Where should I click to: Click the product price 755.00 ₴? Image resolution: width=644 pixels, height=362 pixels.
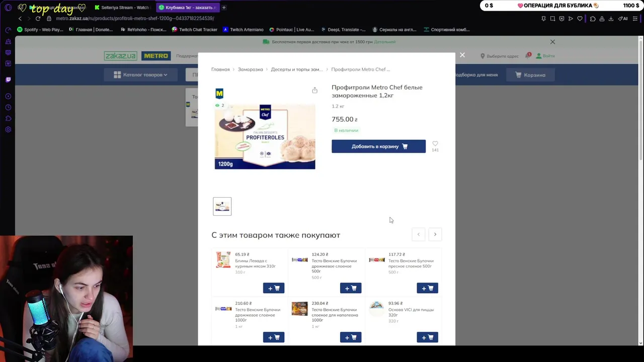[x=345, y=119]
